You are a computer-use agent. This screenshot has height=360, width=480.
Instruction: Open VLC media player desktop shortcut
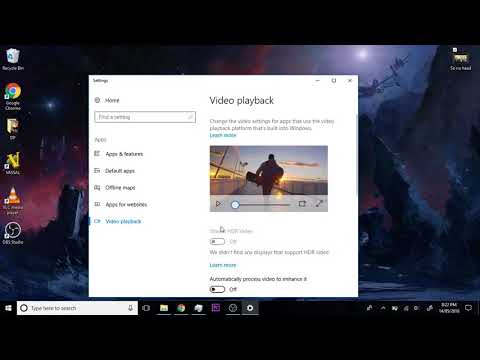click(13, 200)
